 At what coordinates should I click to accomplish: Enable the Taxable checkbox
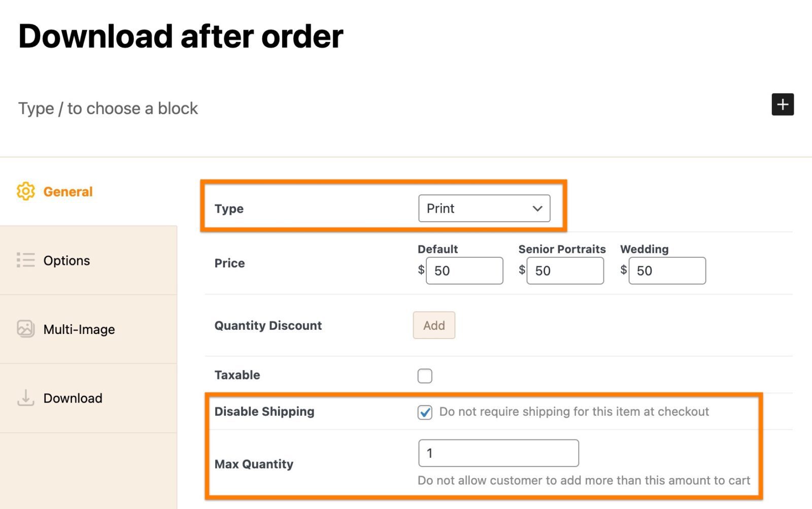click(425, 376)
